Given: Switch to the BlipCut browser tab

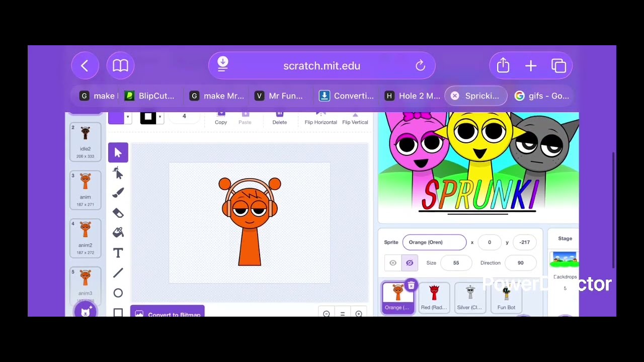Looking at the screenshot, I should tap(150, 96).
